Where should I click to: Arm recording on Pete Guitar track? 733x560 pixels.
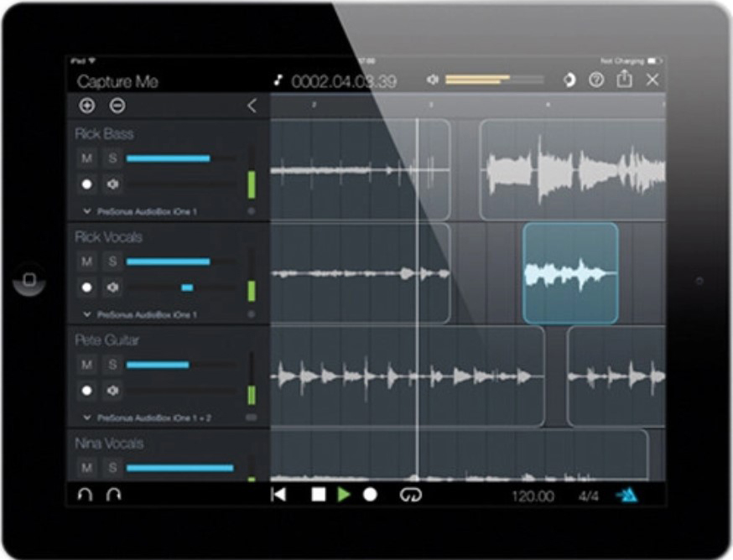click(86, 391)
